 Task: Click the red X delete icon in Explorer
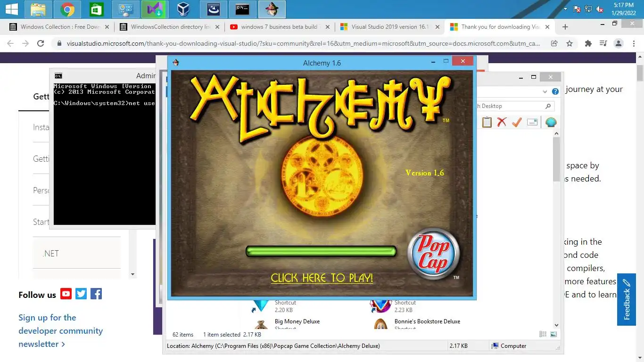502,122
